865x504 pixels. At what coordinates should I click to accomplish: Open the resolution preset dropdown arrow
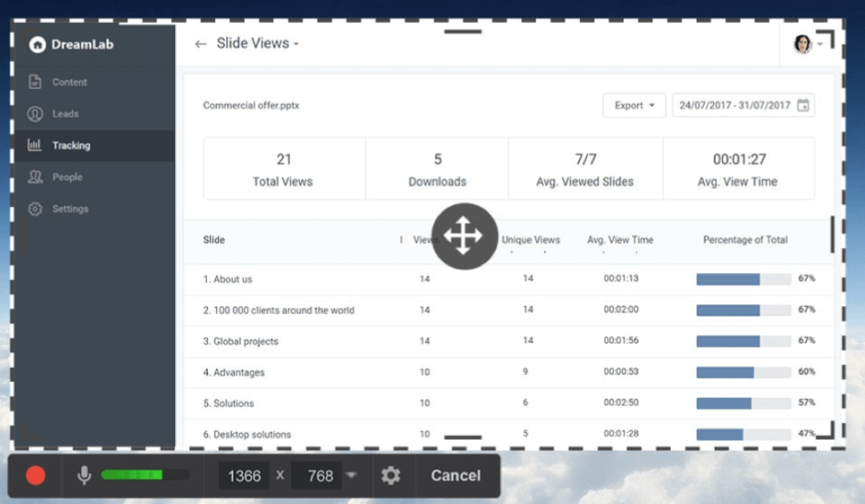point(352,475)
